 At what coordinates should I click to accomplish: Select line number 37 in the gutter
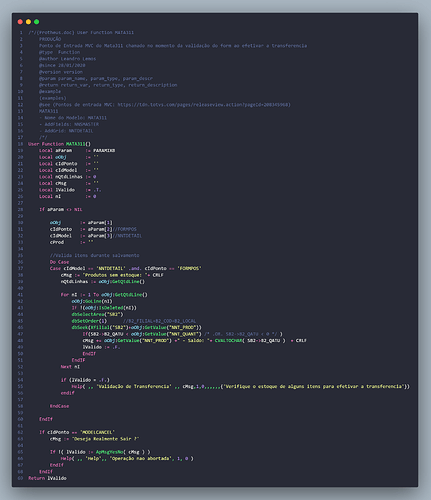[21, 268]
